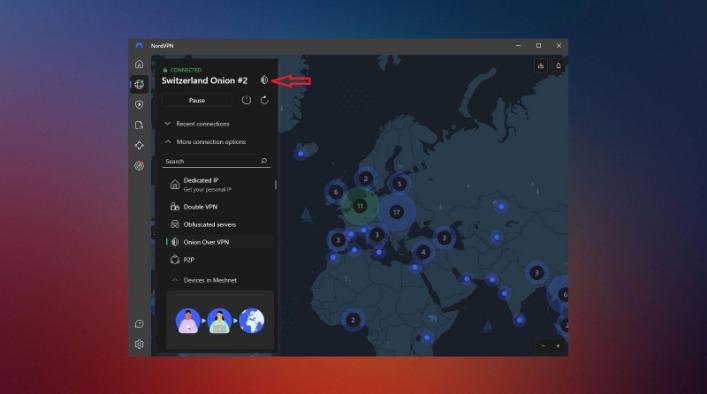Click the onion icon beside Switzerland Onion #2
This screenshot has height=394, width=707.
coord(264,80)
